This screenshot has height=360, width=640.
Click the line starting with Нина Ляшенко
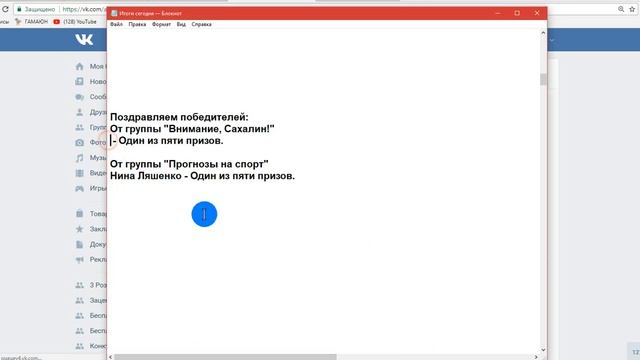202,176
